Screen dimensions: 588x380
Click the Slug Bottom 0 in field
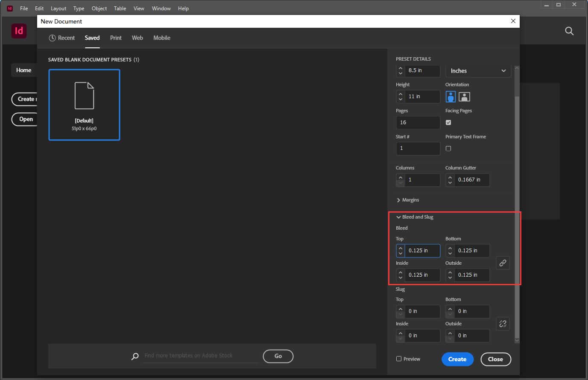point(472,311)
